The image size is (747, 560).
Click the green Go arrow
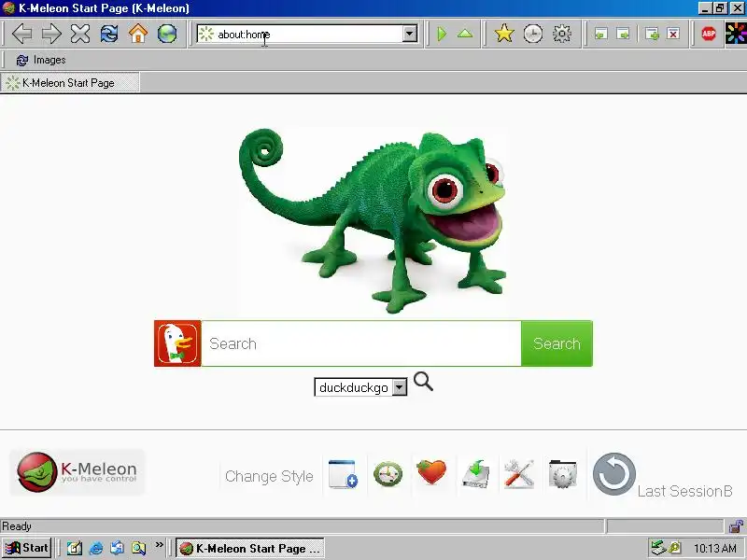pos(442,34)
